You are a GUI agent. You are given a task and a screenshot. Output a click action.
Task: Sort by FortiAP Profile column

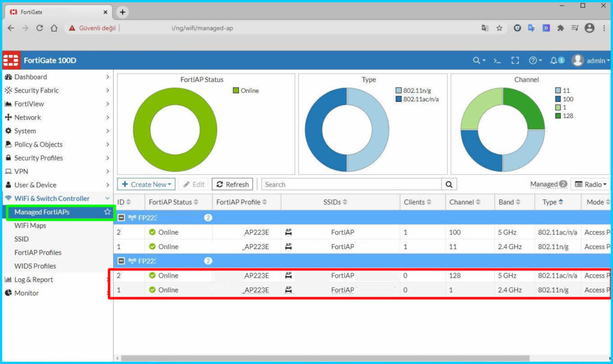click(x=242, y=202)
